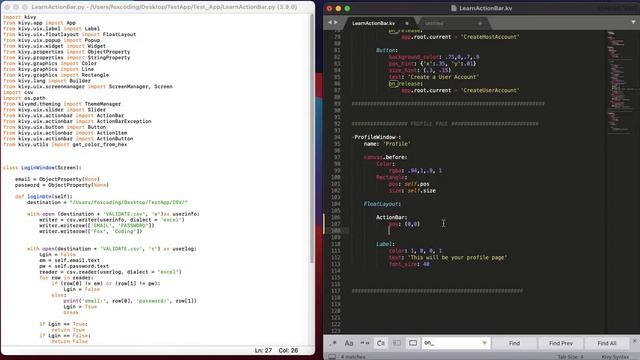Click the Find All button
Image resolution: width=640 pixels, height=360 pixels.
pyautogui.click(x=607, y=343)
